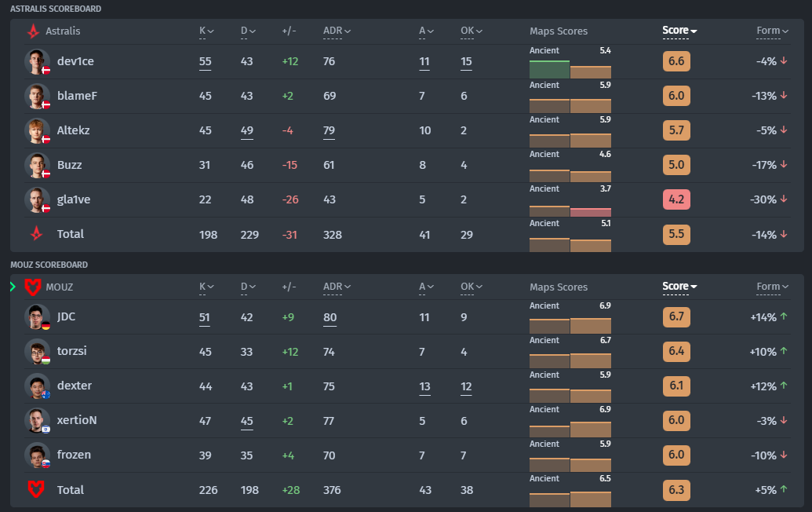Click Astralis logo in the Total row
Viewport: 812px width, 512px height.
click(36, 234)
